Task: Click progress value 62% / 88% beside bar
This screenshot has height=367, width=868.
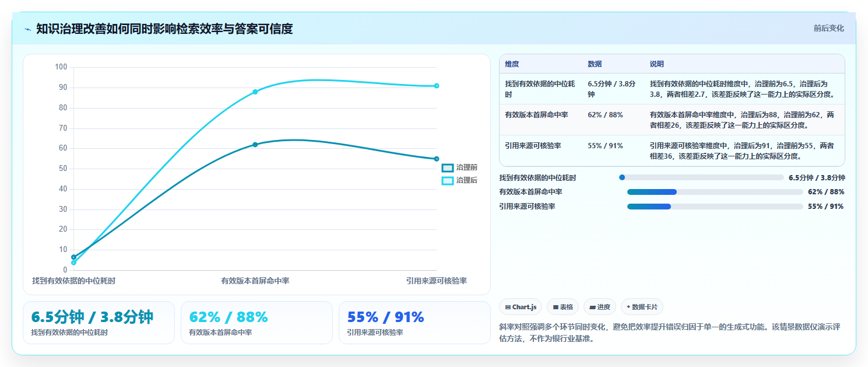Action: [826, 192]
